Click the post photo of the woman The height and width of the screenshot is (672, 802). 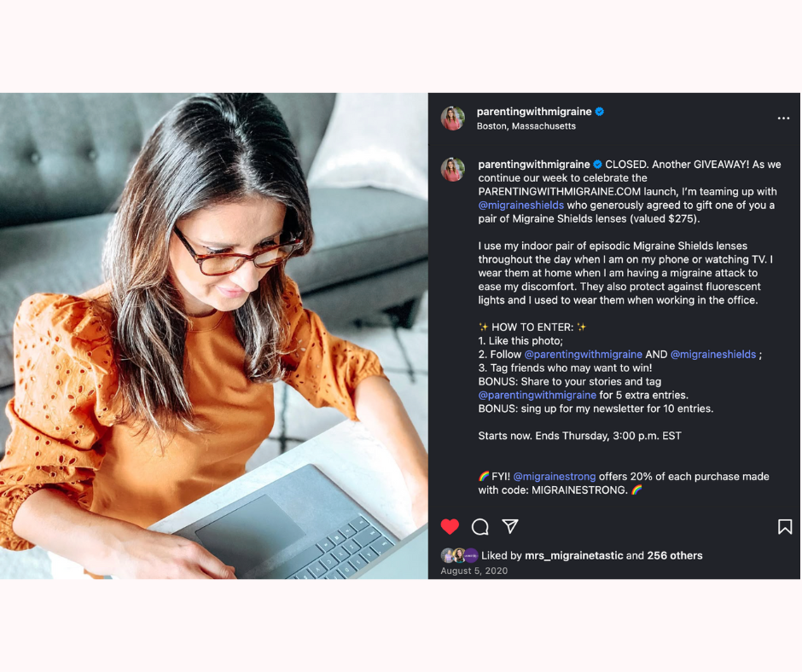(214, 336)
